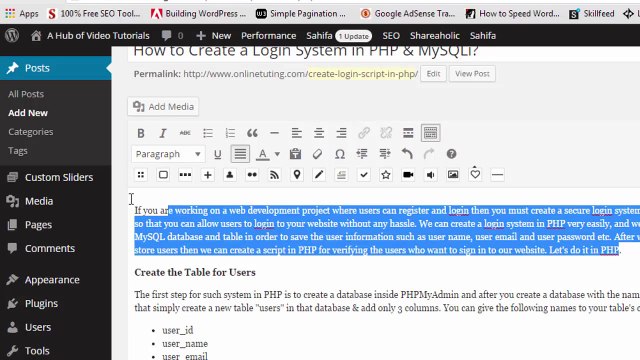The width and height of the screenshot is (640, 360).
Task: Open Tags under Posts
Action: coord(18,151)
